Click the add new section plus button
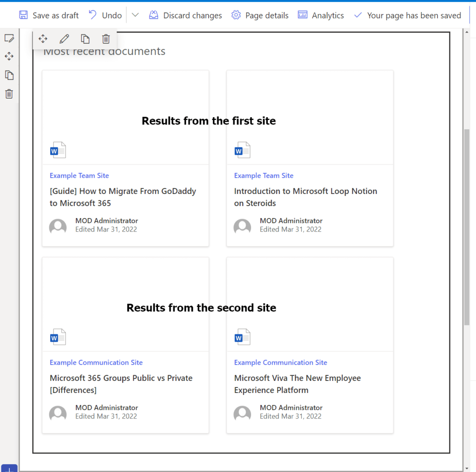 [9, 468]
